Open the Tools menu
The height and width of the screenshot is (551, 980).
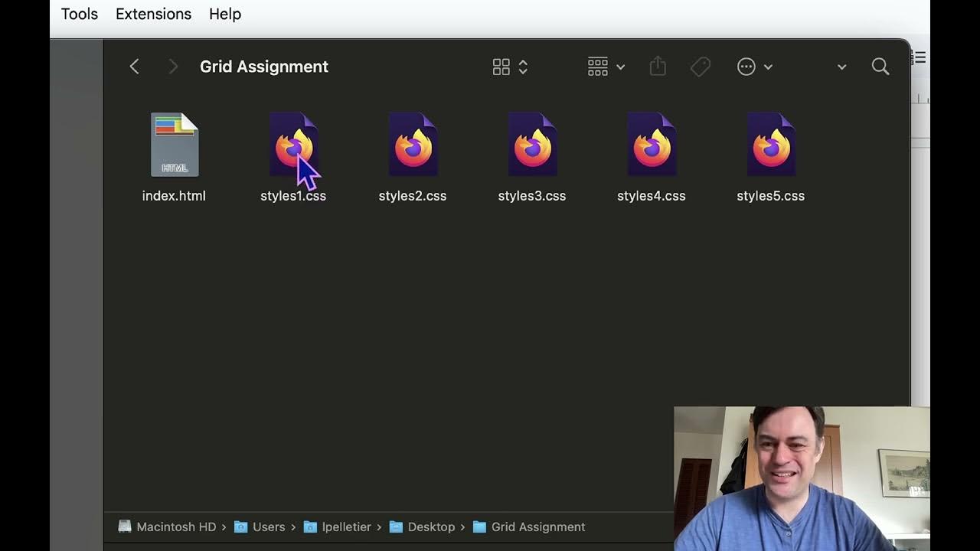80,14
